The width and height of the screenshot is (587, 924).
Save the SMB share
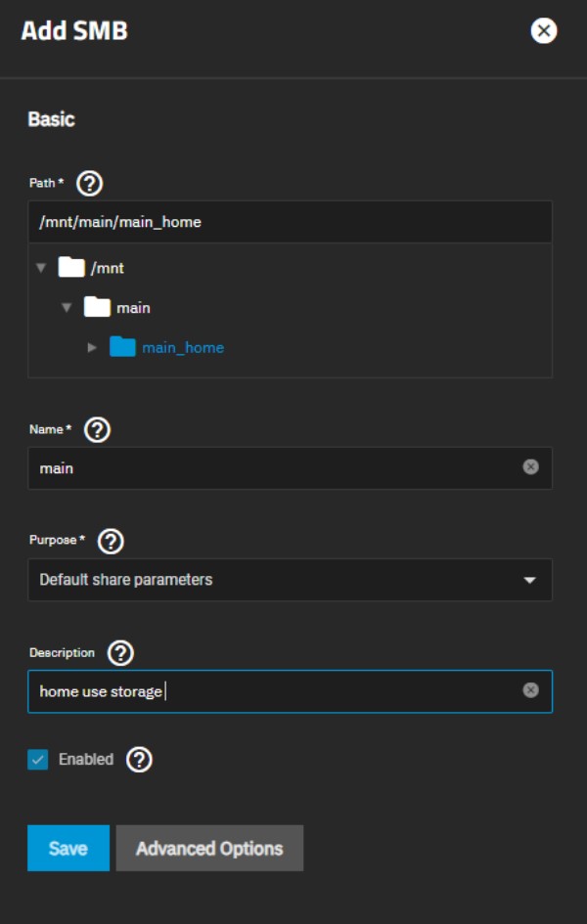coord(68,848)
